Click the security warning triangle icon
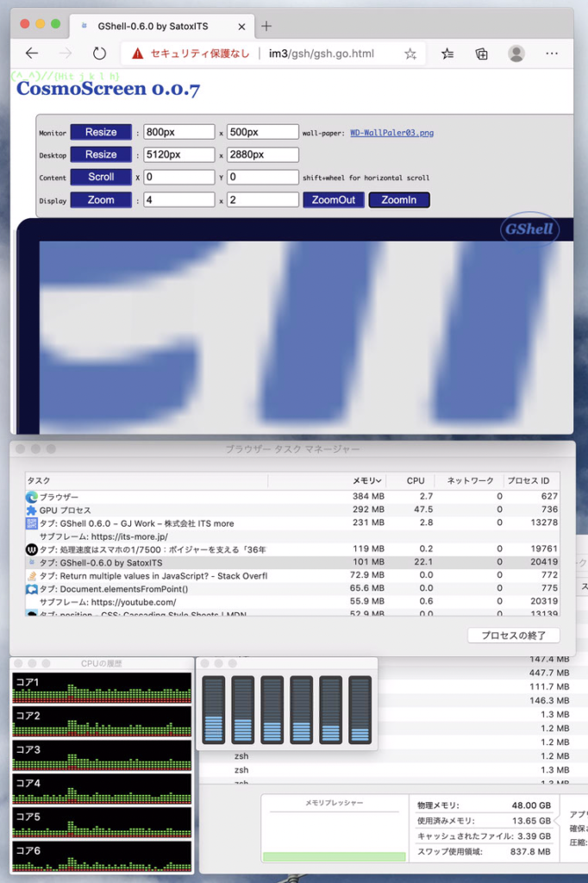Image resolution: width=588 pixels, height=883 pixels. (137, 53)
